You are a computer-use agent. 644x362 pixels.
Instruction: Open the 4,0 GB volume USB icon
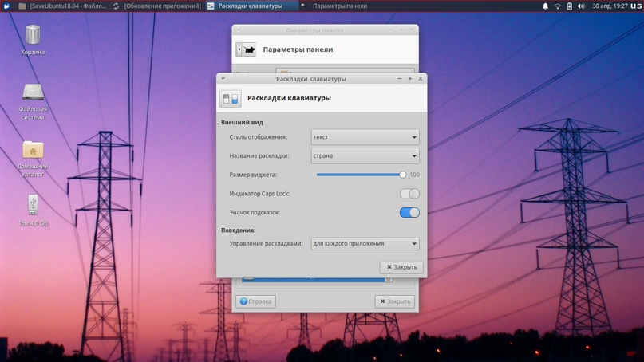33,206
